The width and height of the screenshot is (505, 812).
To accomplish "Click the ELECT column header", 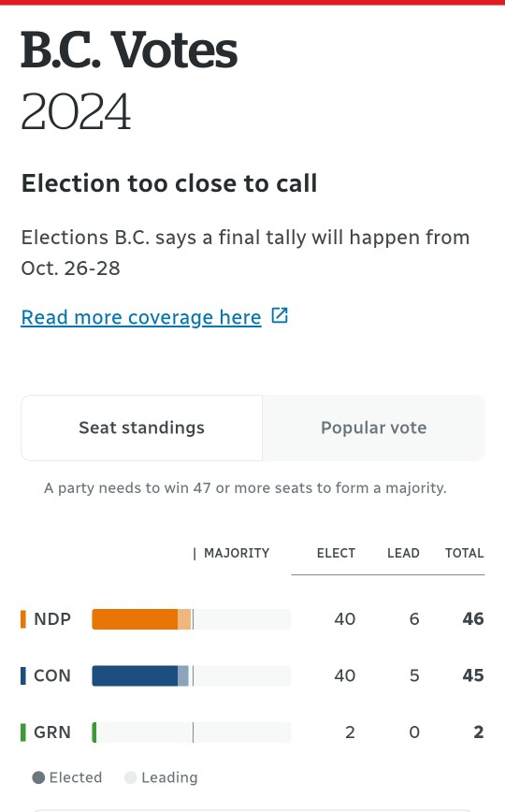I will click(x=336, y=553).
